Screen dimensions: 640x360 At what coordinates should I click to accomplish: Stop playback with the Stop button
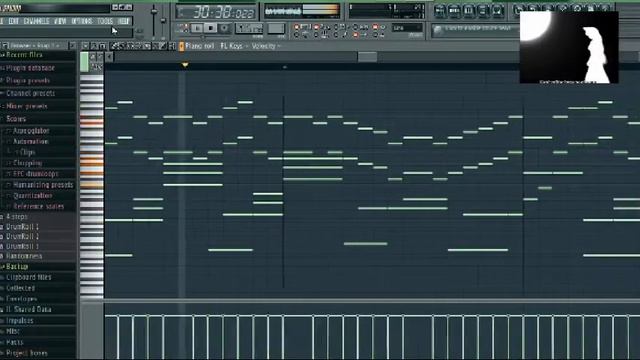211,28
